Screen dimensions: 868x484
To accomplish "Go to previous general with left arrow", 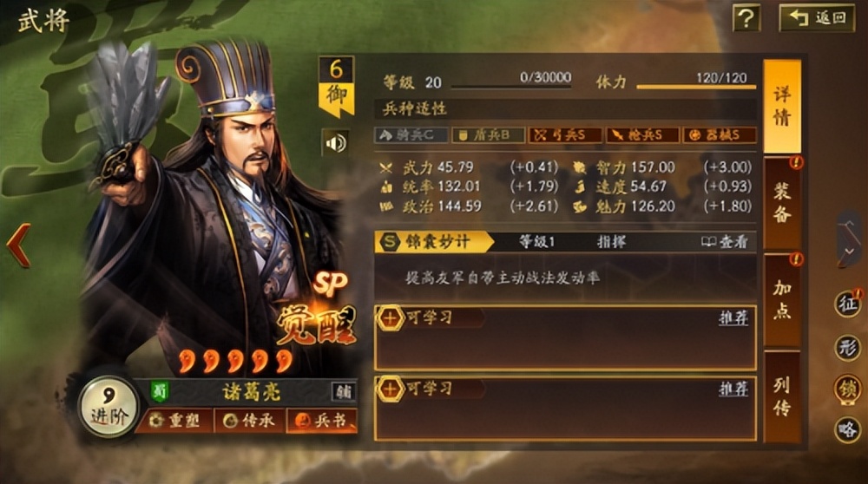I will [x=18, y=245].
